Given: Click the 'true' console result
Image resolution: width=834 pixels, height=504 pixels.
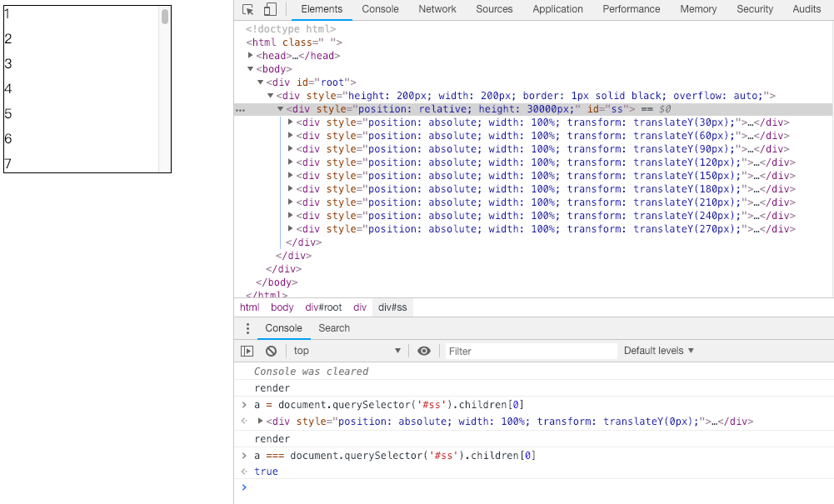Looking at the screenshot, I should point(266,471).
